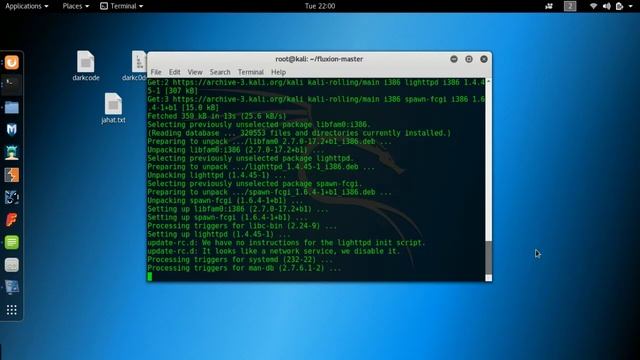Open the Files folder icon in dock

12,107
